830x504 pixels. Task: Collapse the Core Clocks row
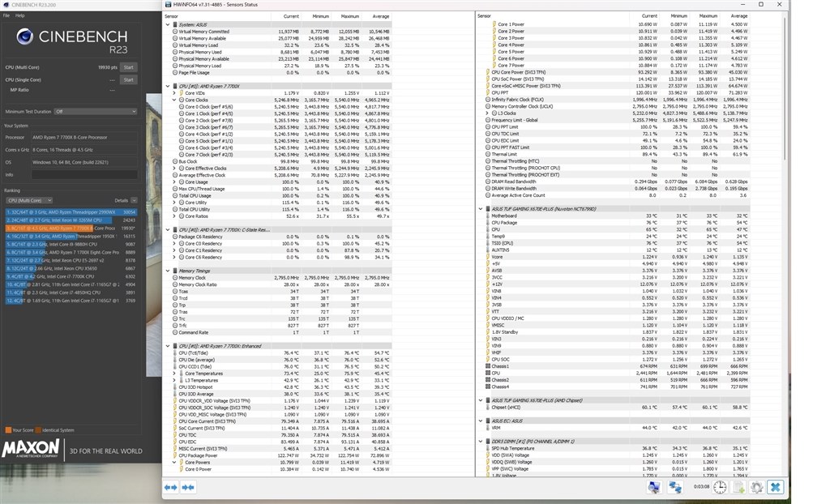(174, 100)
